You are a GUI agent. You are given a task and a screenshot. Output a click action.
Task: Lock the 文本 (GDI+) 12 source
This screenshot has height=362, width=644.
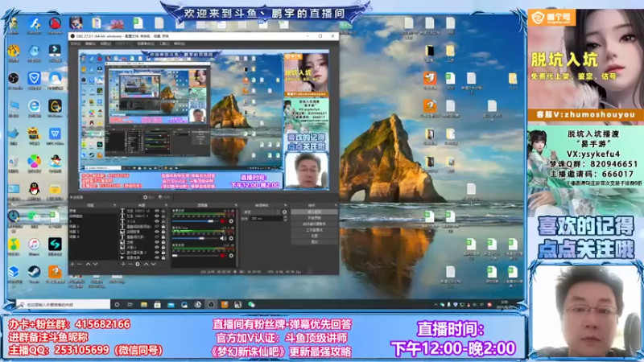point(163,211)
